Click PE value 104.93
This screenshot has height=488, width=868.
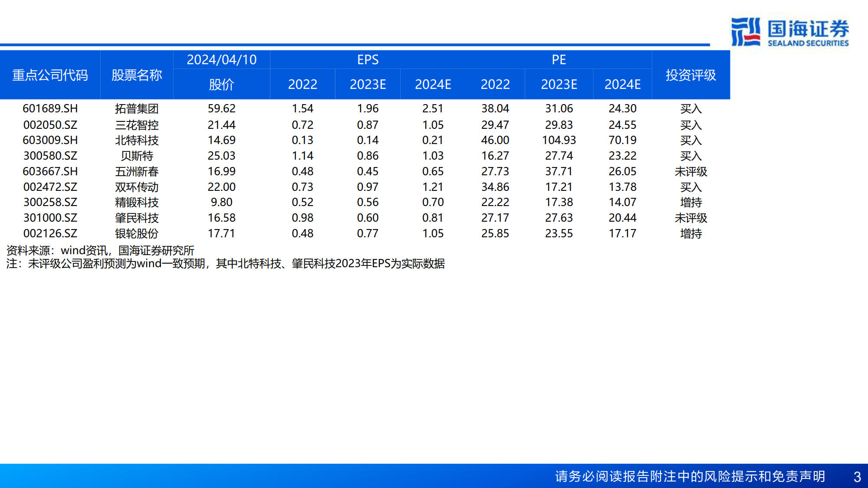[x=559, y=140]
